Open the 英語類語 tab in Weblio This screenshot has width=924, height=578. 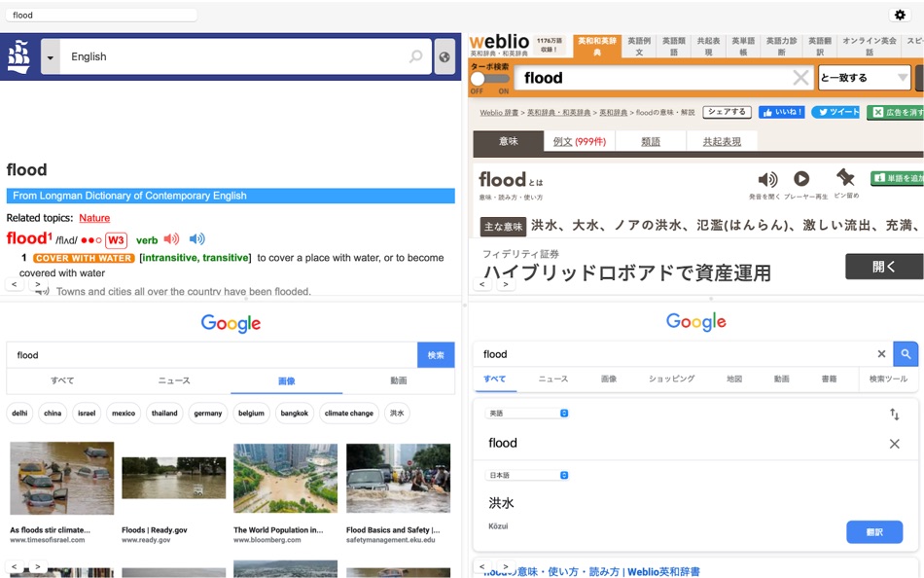(674, 46)
